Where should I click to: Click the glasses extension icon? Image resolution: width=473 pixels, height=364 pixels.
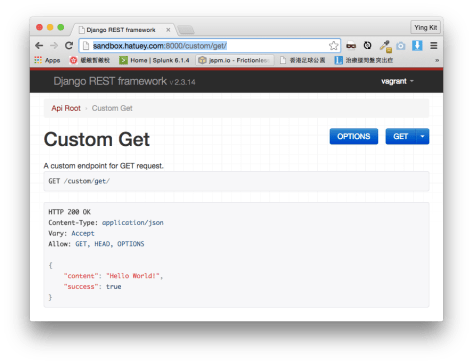click(x=351, y=46)
